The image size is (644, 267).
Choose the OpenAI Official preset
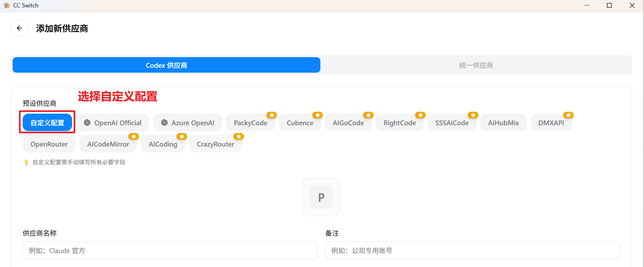point(113,122)
